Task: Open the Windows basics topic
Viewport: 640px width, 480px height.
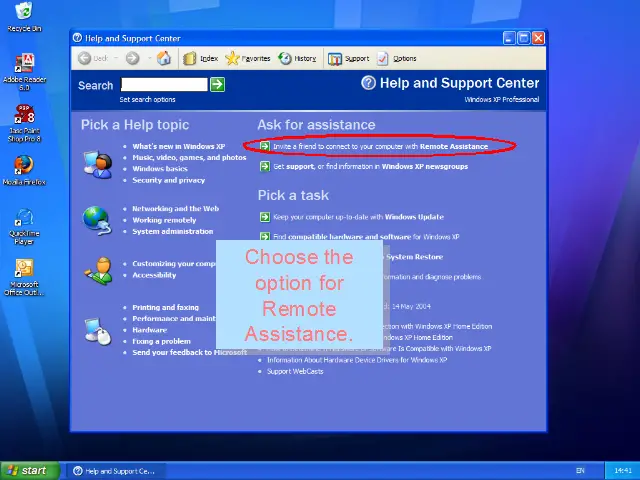Action: point(160,169)
